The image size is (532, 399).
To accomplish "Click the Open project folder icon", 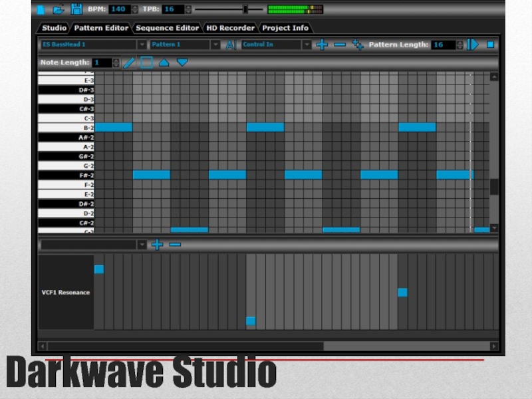I will tap(59, 9).
